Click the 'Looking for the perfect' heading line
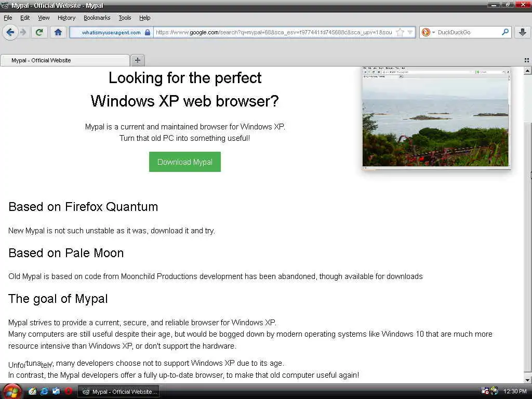Image resolution: width=532 pixels, height=399 pixels. click(x=185, y=78)
